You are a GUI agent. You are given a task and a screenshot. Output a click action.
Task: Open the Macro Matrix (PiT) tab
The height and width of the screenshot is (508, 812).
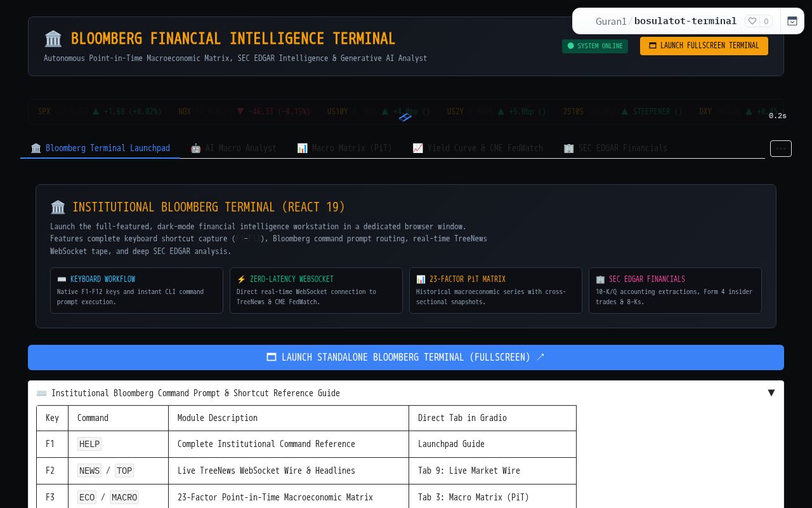344,148
